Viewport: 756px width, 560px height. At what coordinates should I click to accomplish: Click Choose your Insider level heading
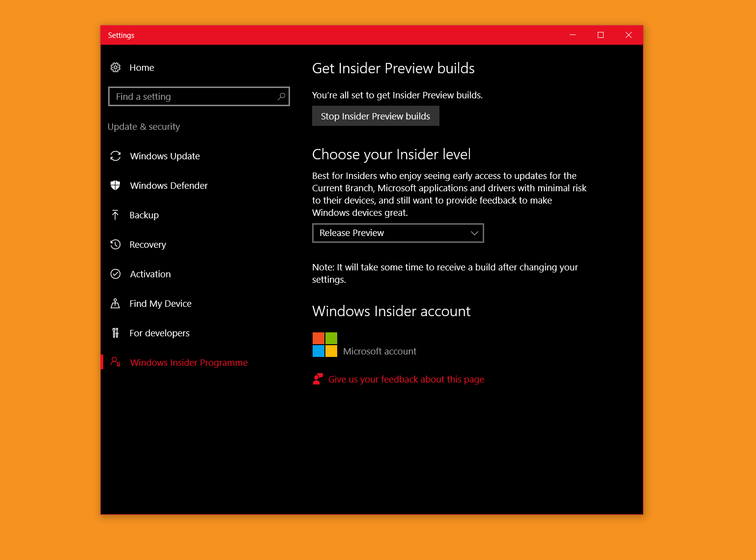pos(391,154)
